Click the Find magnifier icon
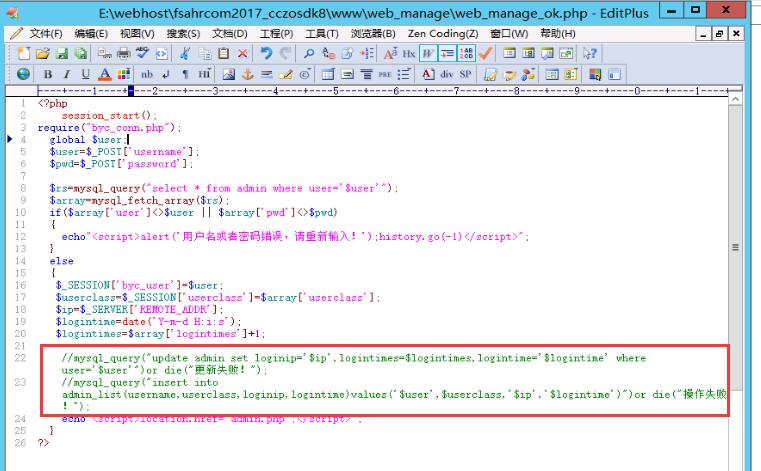761x471 pixels. point(310,53)
